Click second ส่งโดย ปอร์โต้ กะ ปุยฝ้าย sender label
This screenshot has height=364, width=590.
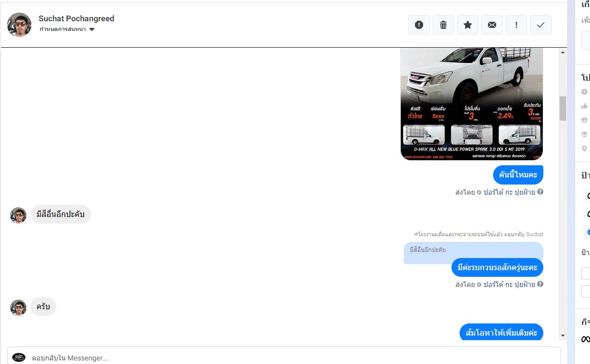[495, 284]
